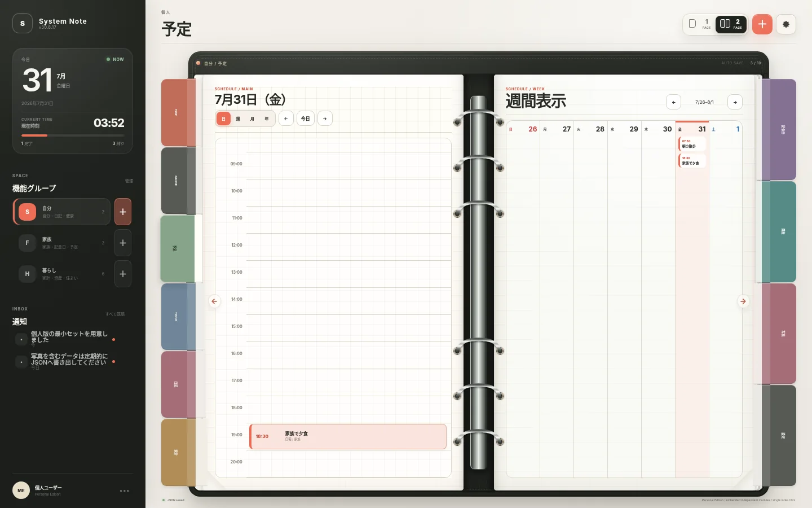Open 07:30 event in week column 31
The height and width of the screenshot is (508, 812).
(692, 144)
